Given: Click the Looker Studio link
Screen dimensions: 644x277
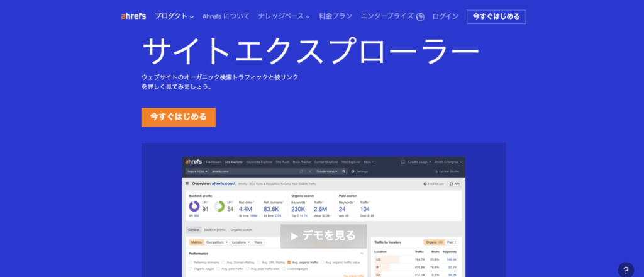Looking at the screenshot, I should (x=447, y=171).
